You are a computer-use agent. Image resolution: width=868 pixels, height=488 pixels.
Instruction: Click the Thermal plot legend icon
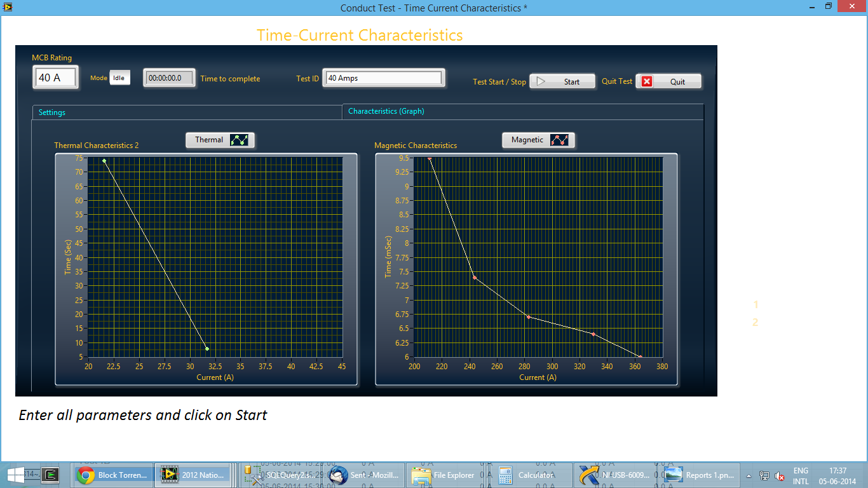(241, 140)
